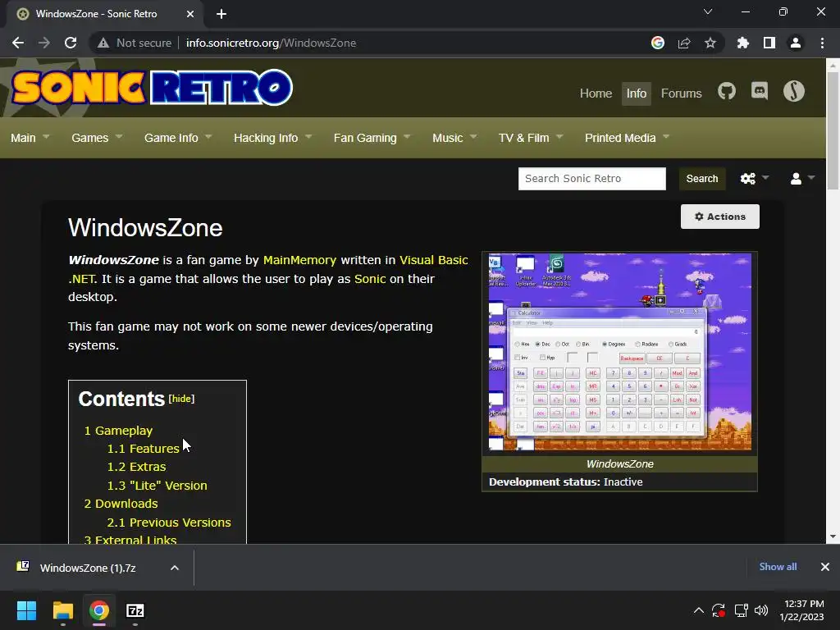840x630 pixels.
Task: Expand options for WindowsZone (1).7z download
Action: point(175,568)
